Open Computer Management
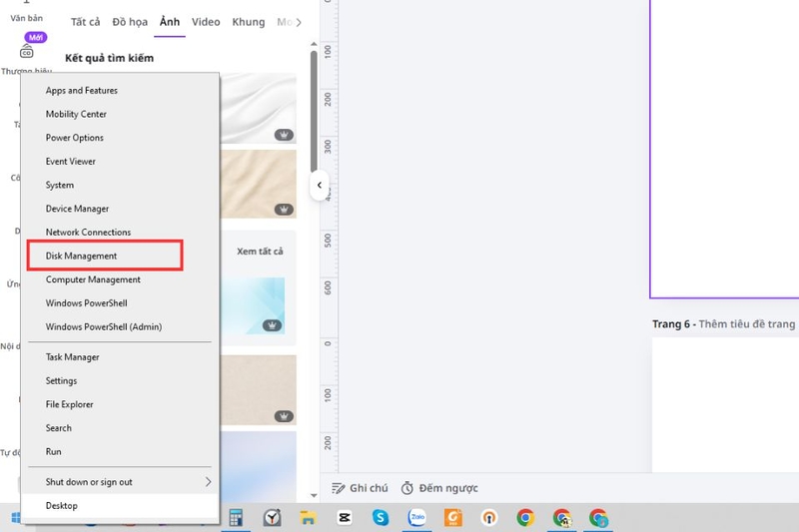Image resolution: width=799 pixels, height=532 pixels. [x=93, y=279]
